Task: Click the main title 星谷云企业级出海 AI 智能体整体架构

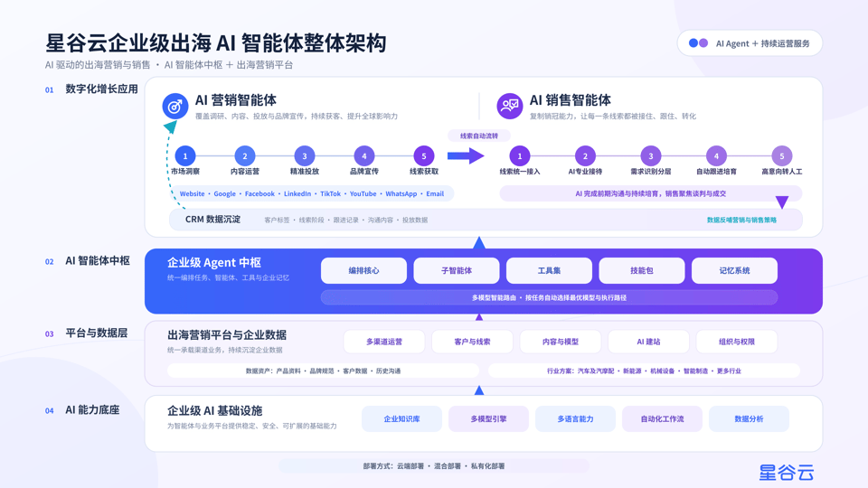Action: point(216,42)
